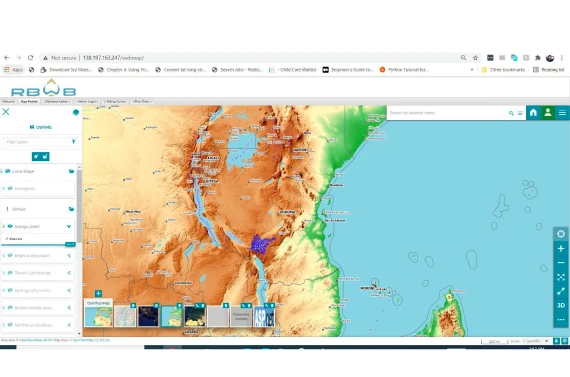Open search options list icon beside magnifier
This screenshot has height=377, width=570.
pos(520,113)
